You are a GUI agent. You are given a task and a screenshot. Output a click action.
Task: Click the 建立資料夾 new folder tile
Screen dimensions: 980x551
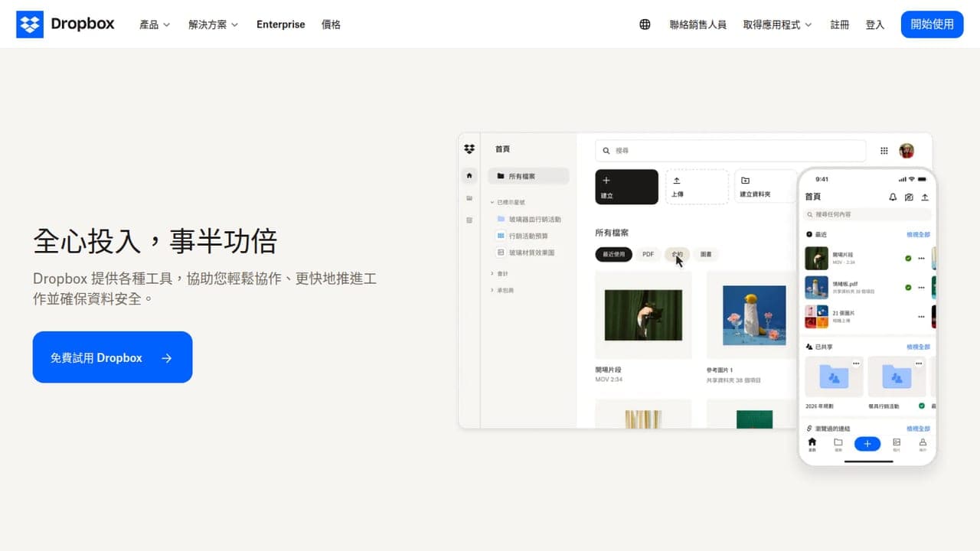(766, 187)
